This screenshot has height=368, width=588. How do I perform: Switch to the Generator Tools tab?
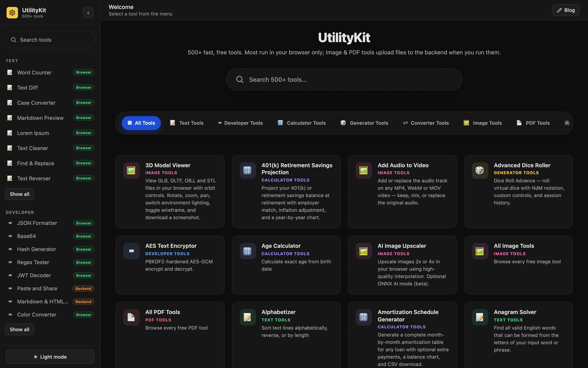(x=364, y=123)
